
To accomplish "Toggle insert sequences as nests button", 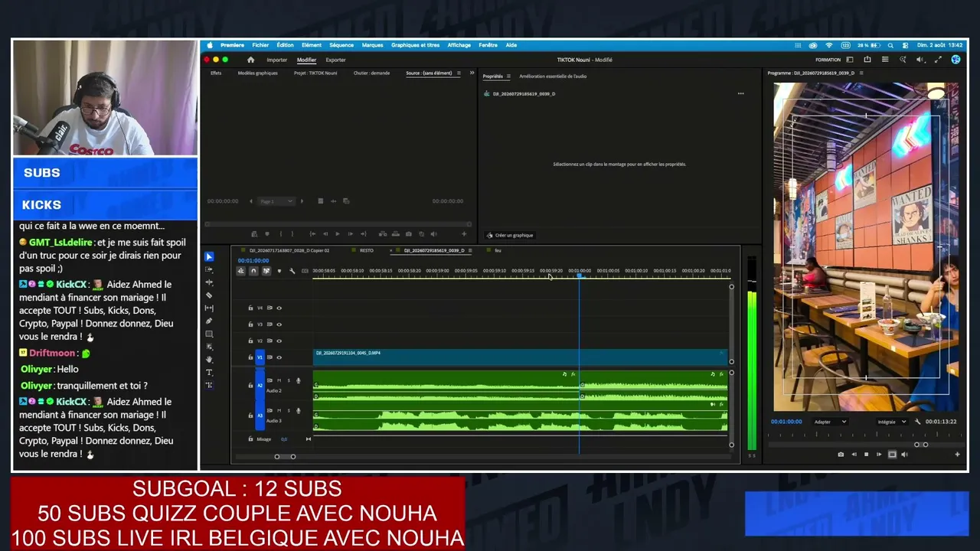I will [x=241, y=271].
